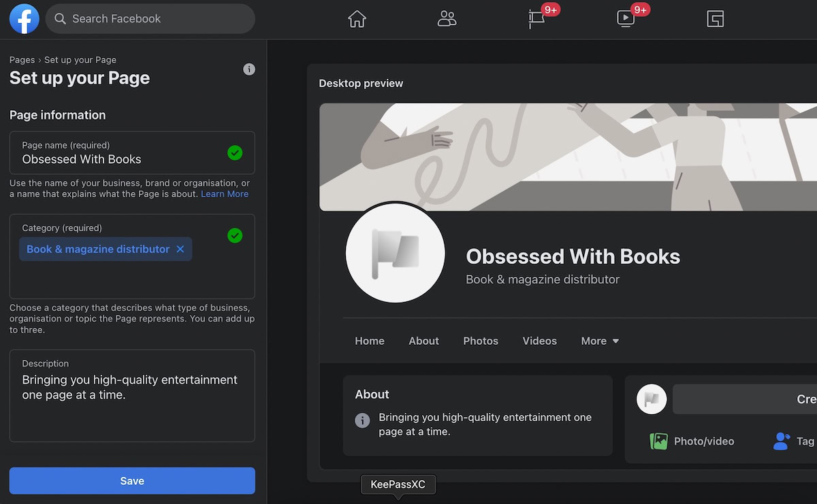
Task: Click the Facebook logo icon
Action: (x=25, y=18)
